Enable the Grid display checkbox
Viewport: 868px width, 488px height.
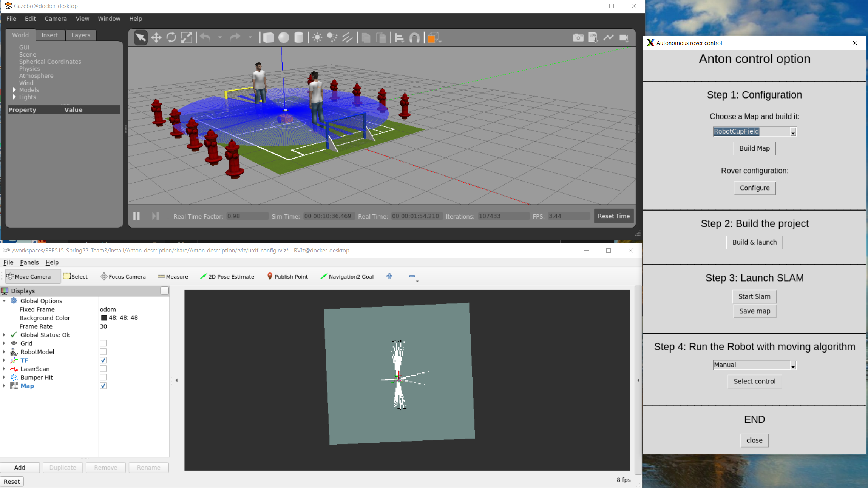103,343
